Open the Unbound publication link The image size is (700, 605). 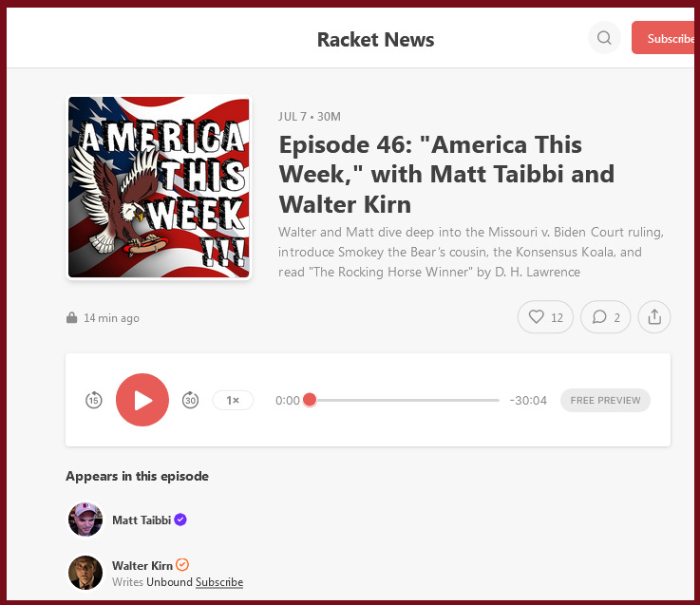point(169,582)
